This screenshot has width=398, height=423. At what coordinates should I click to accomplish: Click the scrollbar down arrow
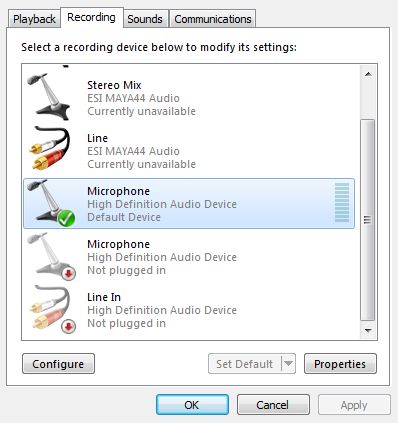pyautogui.click(x=368, y=330)
